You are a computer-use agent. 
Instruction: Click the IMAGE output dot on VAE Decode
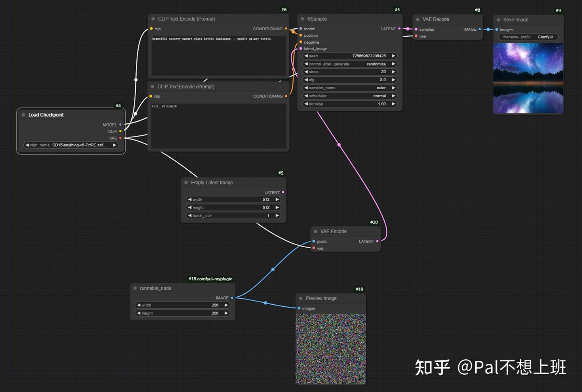click(480, 29)
